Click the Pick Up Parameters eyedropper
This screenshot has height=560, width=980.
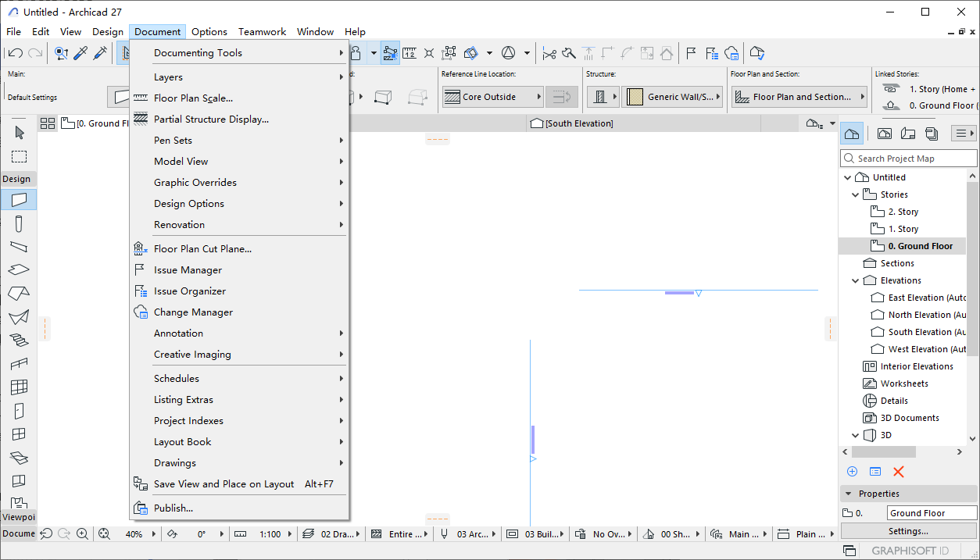[x=80, y=53]
